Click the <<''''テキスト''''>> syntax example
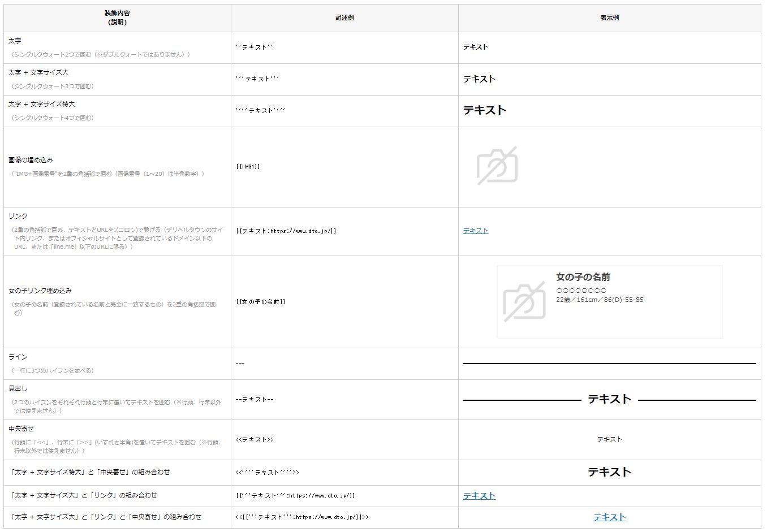 click(x=267, y=473)
